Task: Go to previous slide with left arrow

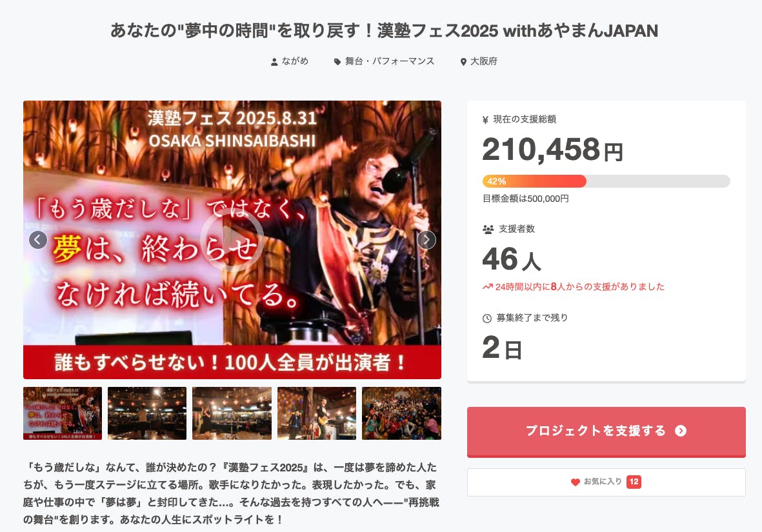Action: point(38,240)
